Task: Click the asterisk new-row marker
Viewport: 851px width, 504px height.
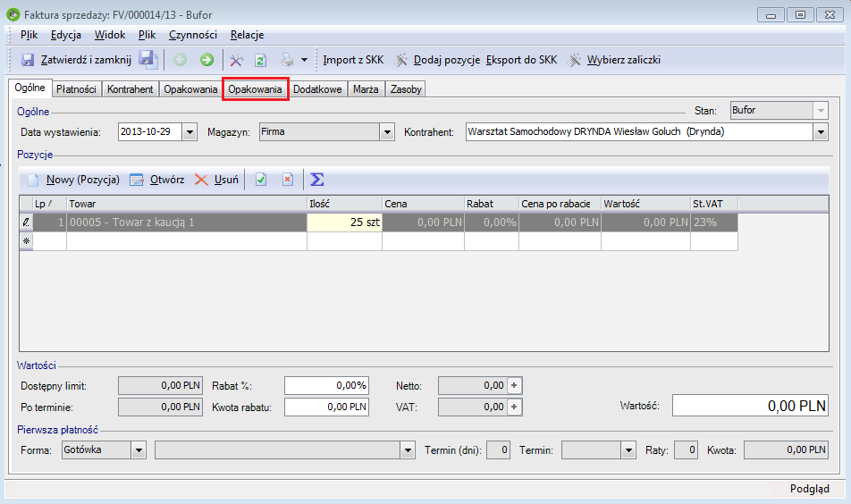Action: coord(26,241)
